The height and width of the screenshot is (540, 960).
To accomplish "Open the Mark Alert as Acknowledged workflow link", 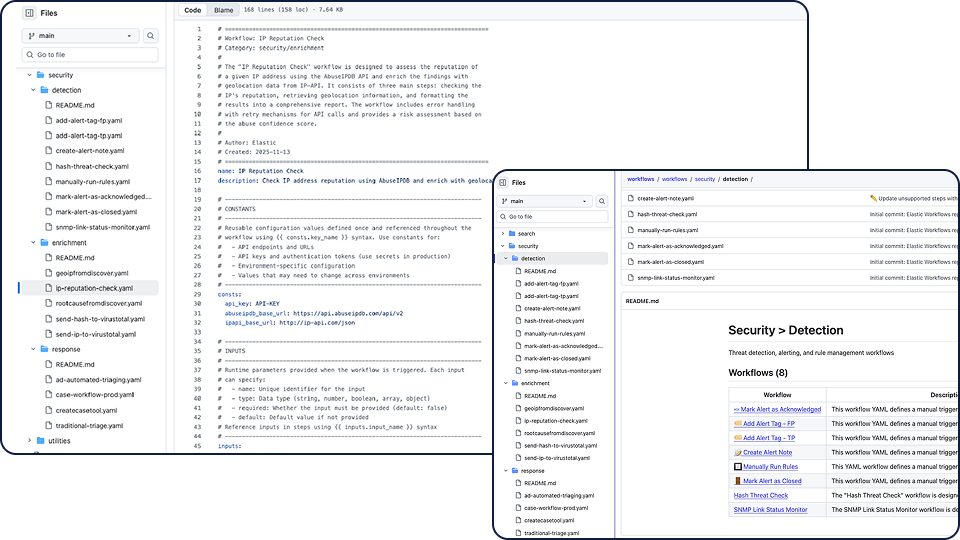I will (778, 410).
